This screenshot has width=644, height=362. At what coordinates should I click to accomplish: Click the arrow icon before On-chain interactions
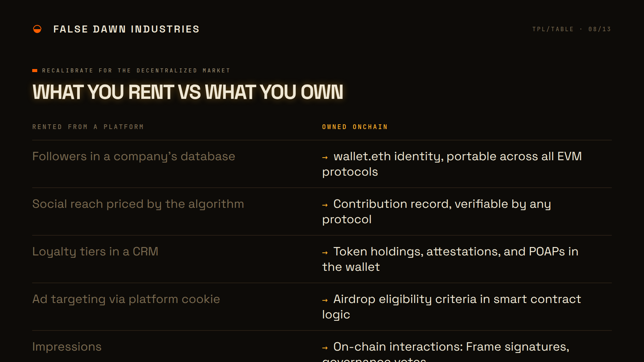pyautogui.click(x=325, y=348)
